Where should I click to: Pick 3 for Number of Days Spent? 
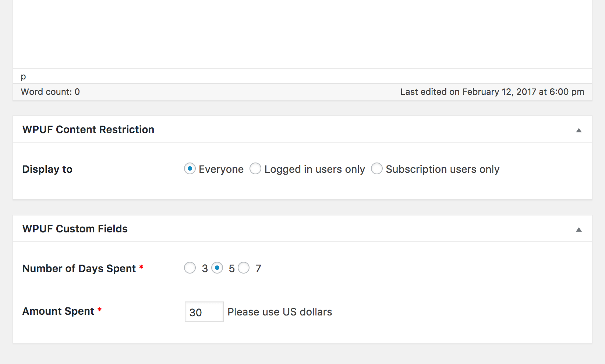pos(190,268)
